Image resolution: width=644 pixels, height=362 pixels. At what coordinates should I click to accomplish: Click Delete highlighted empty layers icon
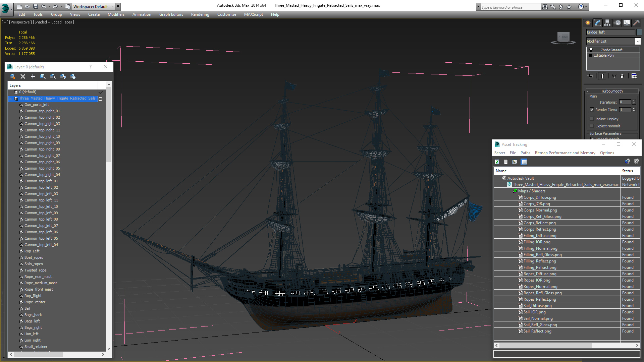23,76
